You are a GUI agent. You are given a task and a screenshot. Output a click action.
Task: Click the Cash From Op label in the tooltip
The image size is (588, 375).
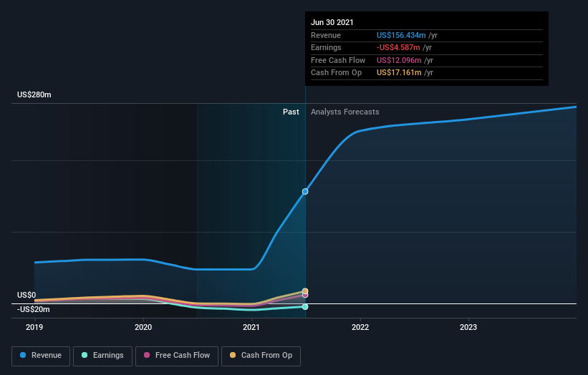(x=337, y=73)
